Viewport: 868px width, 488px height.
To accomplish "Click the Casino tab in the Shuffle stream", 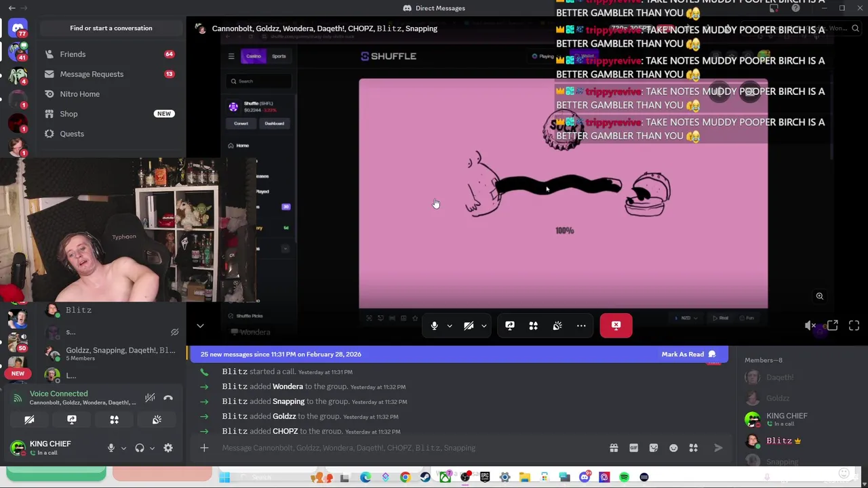I will coord(254,56).
